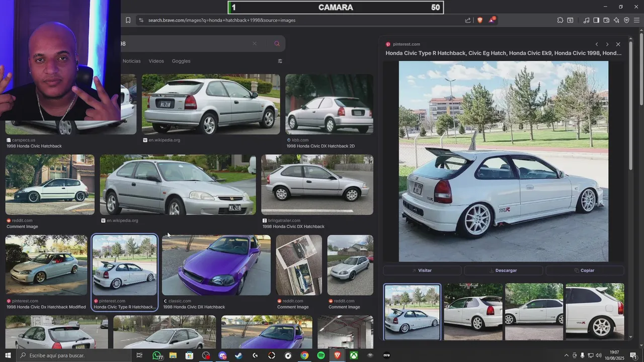Close the image preview panel
This screenshot has width=644, height=362.
[618, 44]
